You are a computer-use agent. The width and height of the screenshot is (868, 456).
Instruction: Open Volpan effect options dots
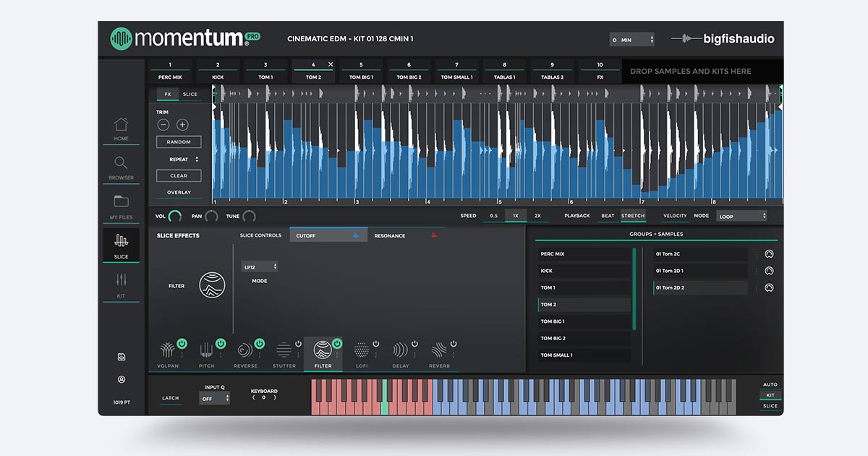point(182,355)
